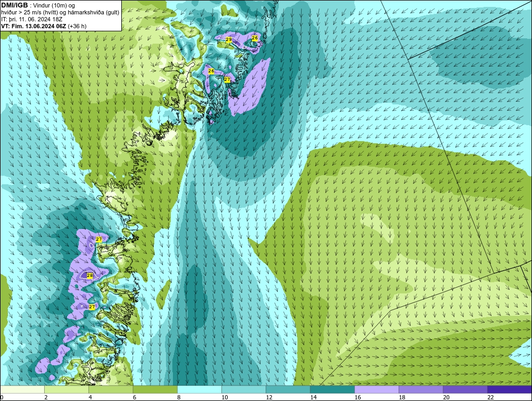Click the 0–2 m/s palest legend swatch
This screenshot has width=532, height=401.
pyautogui.click(x=22, y=389)
